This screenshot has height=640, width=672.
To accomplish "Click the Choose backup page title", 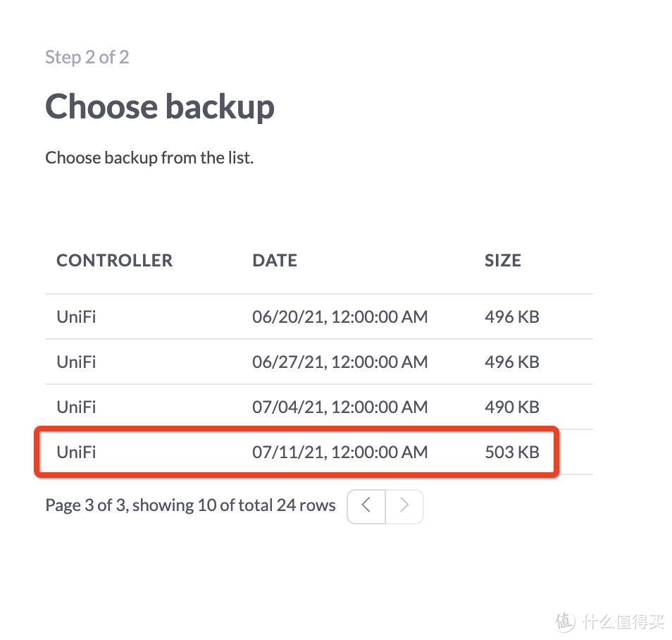I will pos(160,106).
